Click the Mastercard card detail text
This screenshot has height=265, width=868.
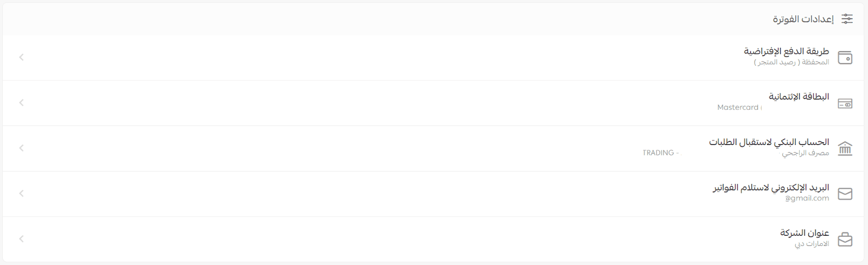point(738,108)
